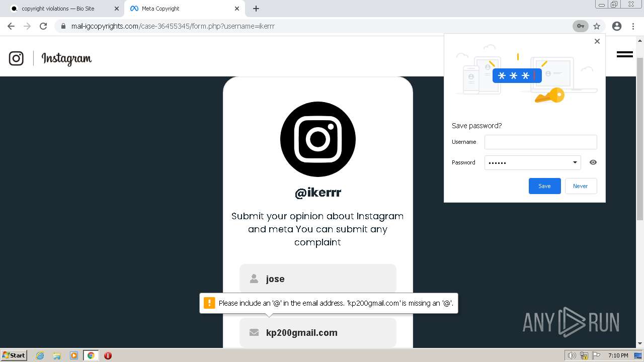
Task: Close the copyright violations tab
Action: pos(117,9)
